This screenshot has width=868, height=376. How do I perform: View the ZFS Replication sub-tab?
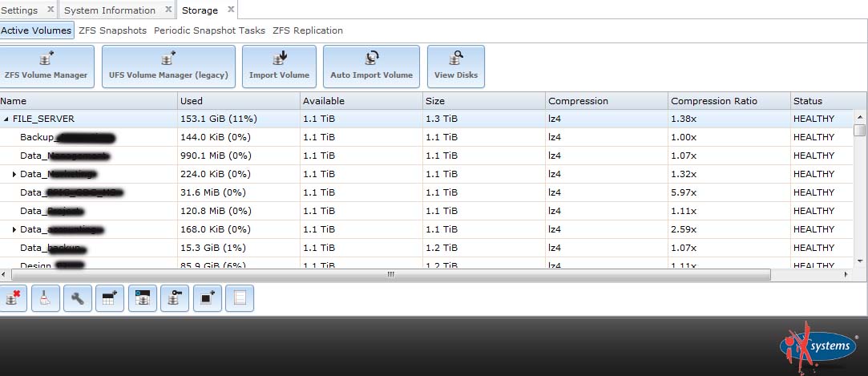click(308, 30)
